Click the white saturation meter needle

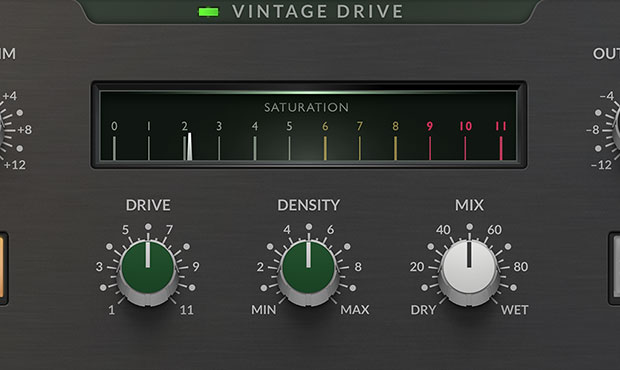189,146
